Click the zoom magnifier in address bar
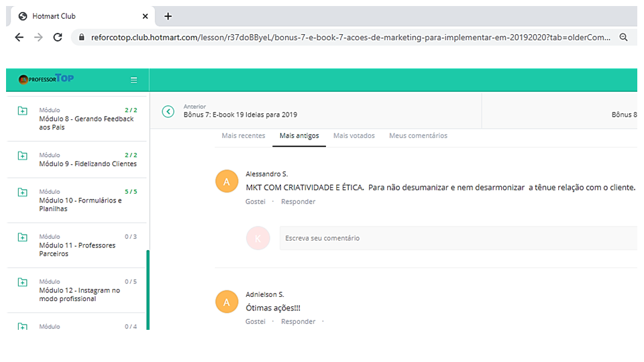This screenshot has width=644, height=362. pyautogui.click(x=623, y=38)
